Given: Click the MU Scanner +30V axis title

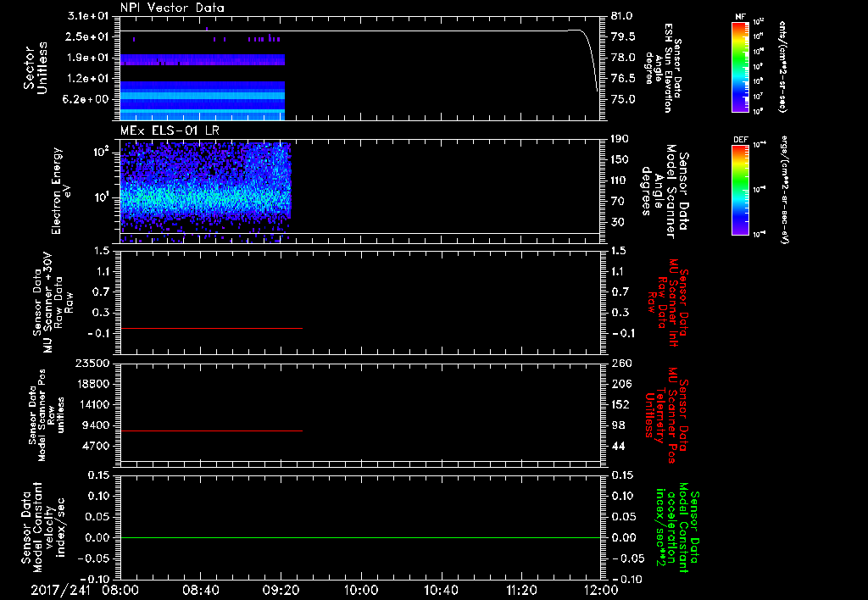Looking at the screenshot, I should 52,303.
